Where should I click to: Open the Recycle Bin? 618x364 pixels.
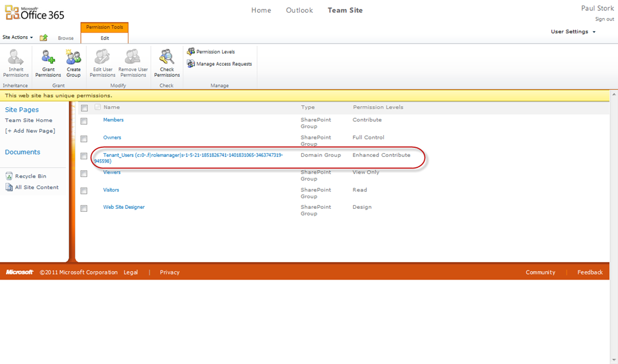point(30,176)
